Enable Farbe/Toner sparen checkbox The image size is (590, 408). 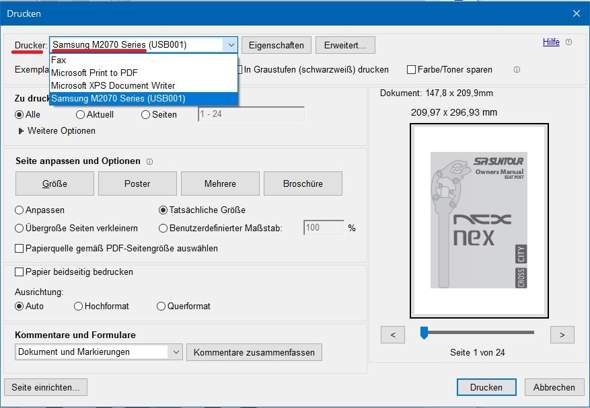pos(412,70)
